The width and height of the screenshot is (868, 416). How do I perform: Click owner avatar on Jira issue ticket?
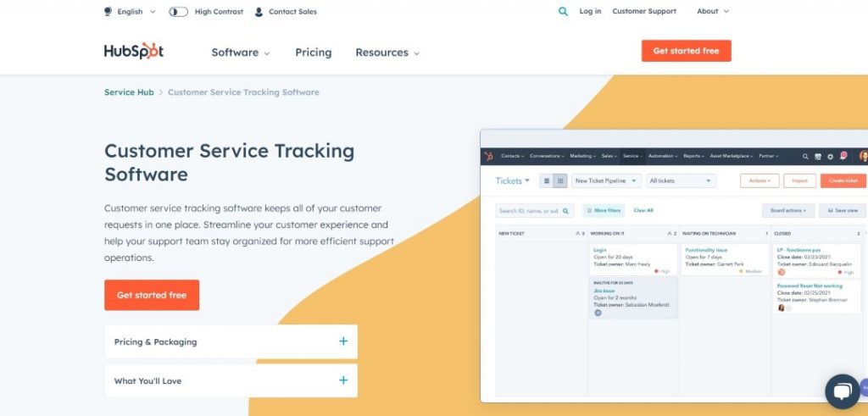click(x=598, y=313)
